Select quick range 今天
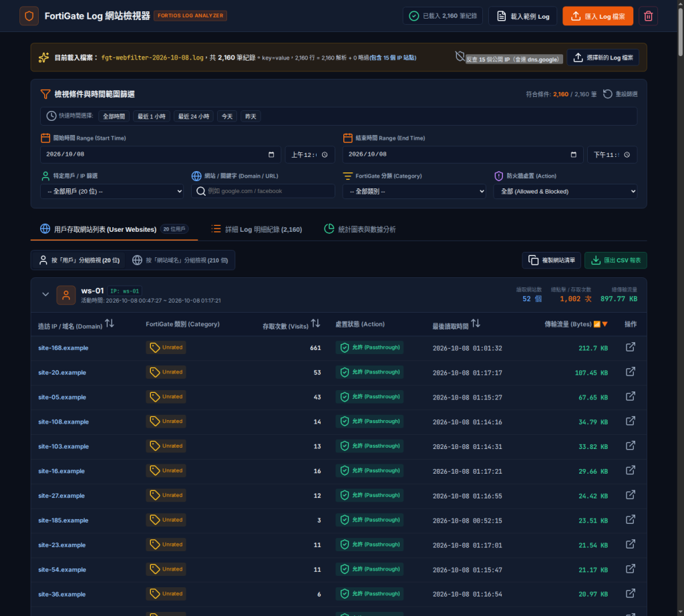 click(227, 116)
